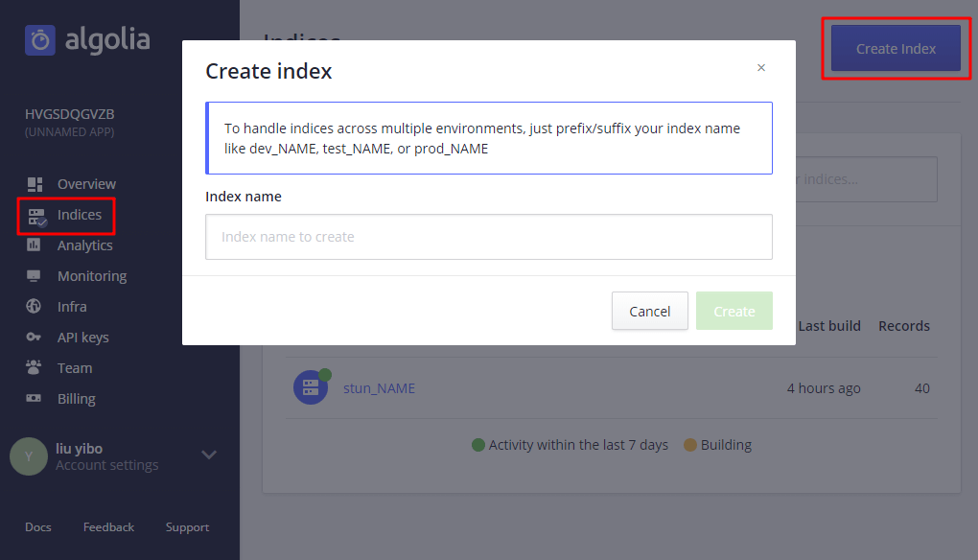Viewport: 978px width, 560px height.
Task: Click the Cancel button in dialog
Action: tap(650, 311)
